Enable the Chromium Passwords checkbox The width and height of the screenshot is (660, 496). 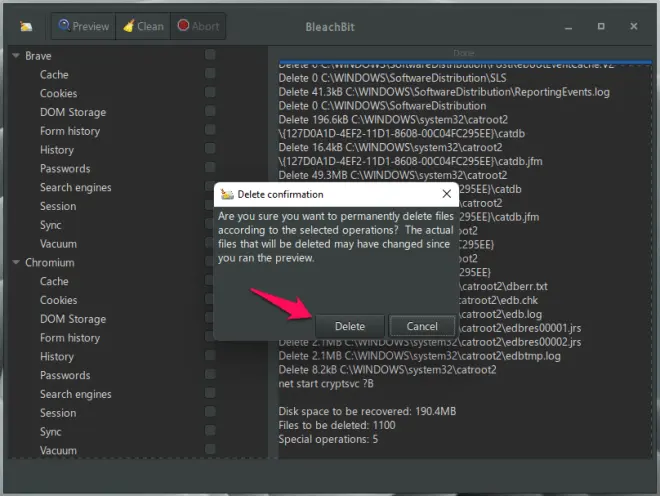tap(210, 374)
